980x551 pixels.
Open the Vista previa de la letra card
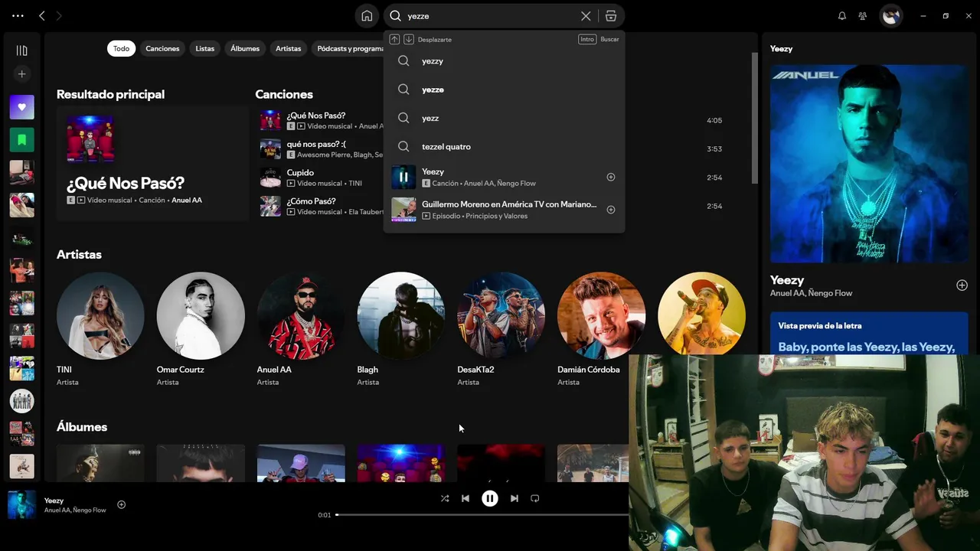(x=869, y=334)
